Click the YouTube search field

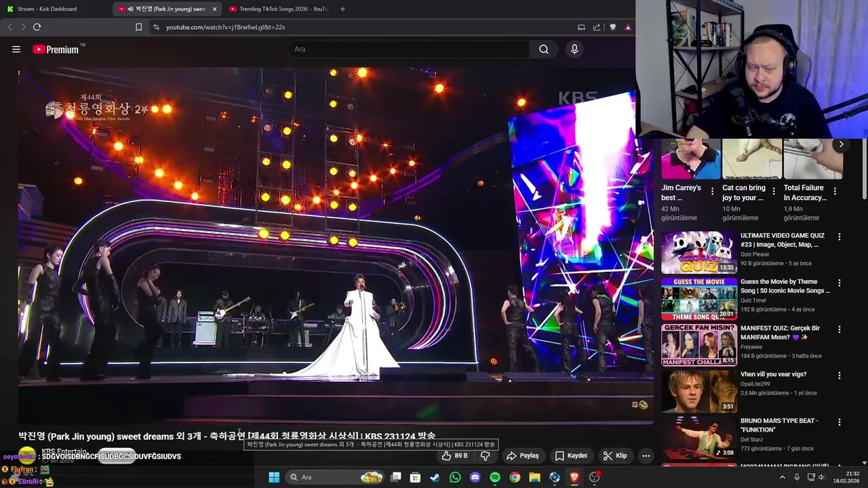pyautogui.click(x=409, y=49)
